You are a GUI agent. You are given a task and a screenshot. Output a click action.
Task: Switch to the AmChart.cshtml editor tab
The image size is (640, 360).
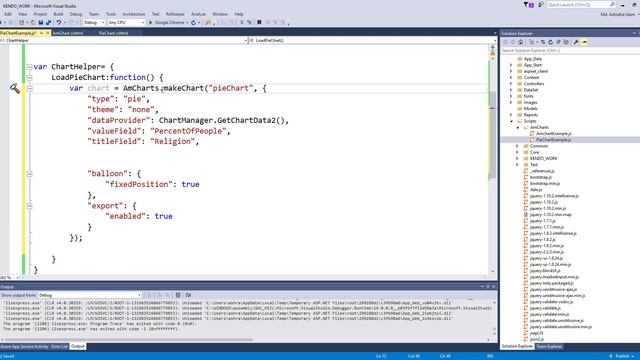(68, 33)
